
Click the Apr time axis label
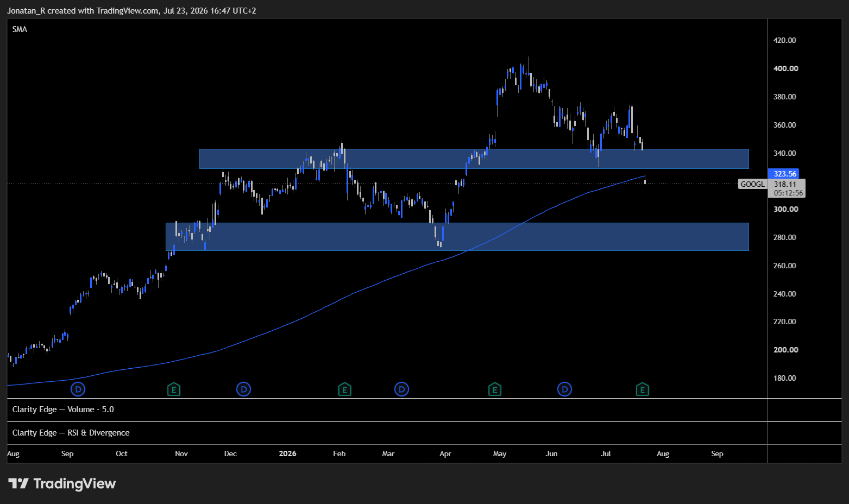(445, 453)
